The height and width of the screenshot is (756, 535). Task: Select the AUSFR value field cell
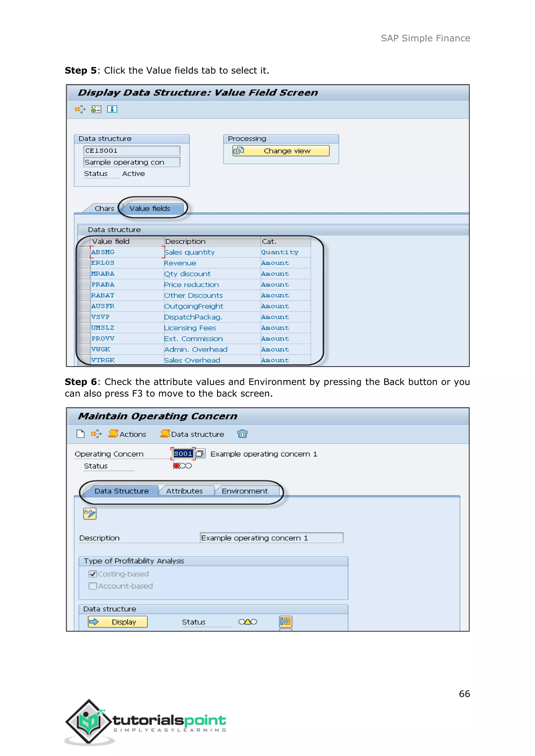point(127,306)
